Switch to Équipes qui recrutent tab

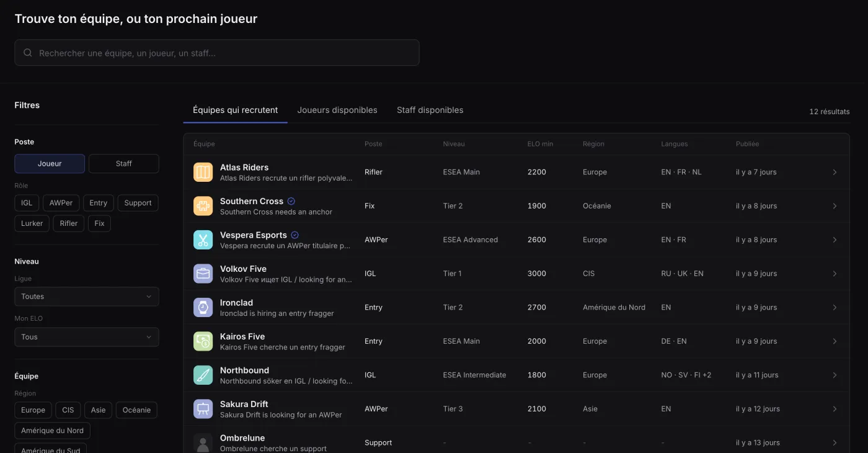pos(236,110)
